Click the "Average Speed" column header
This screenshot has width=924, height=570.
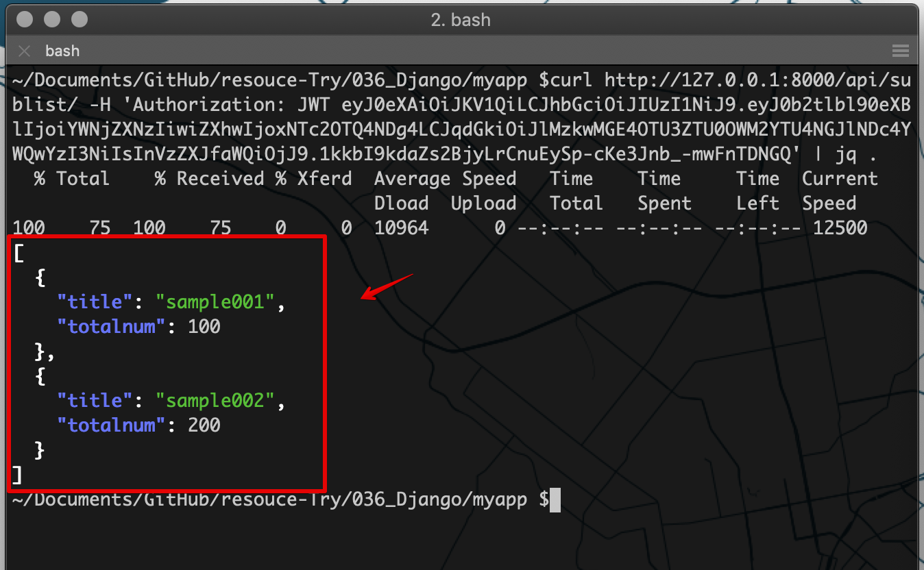[x=446, y=179]
